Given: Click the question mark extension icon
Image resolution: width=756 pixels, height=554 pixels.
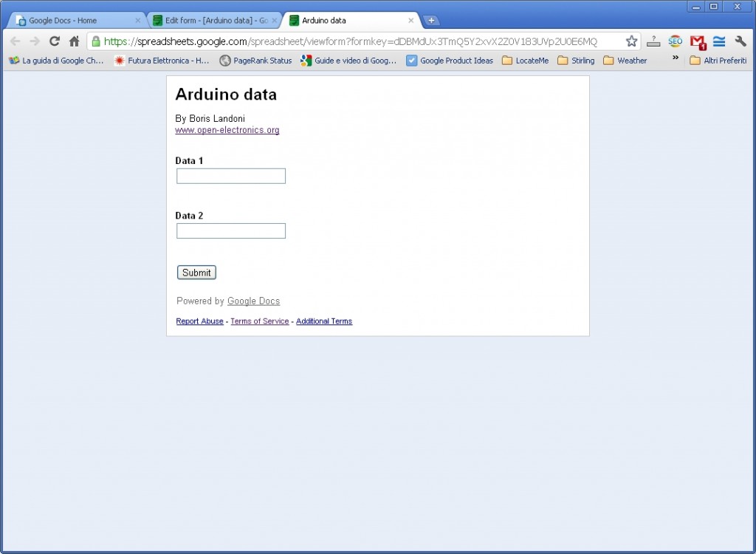Looking at the screenshot, I should [654, 41].
